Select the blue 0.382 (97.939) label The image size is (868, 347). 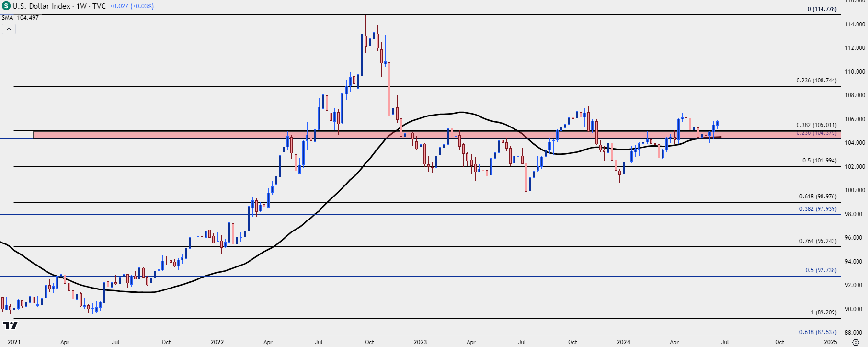click(818, 209)
